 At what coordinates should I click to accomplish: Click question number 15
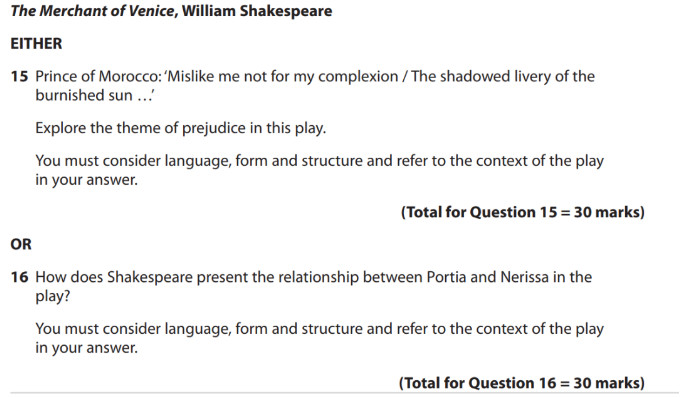[19, 76]
